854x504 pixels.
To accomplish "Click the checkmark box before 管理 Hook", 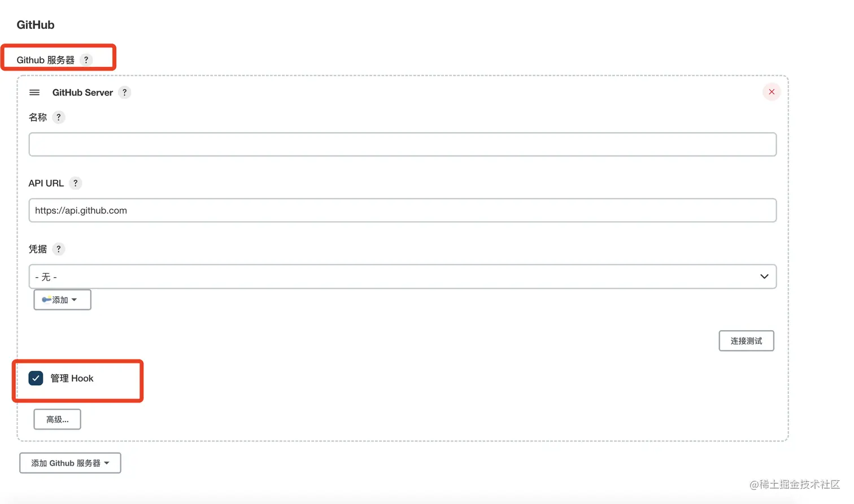I will (36, 378).
